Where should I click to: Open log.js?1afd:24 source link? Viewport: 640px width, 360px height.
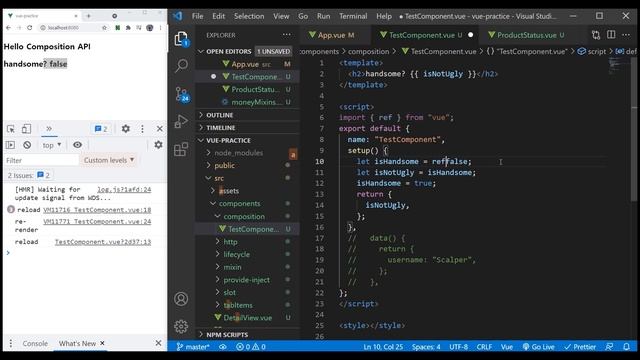(124, 189)
